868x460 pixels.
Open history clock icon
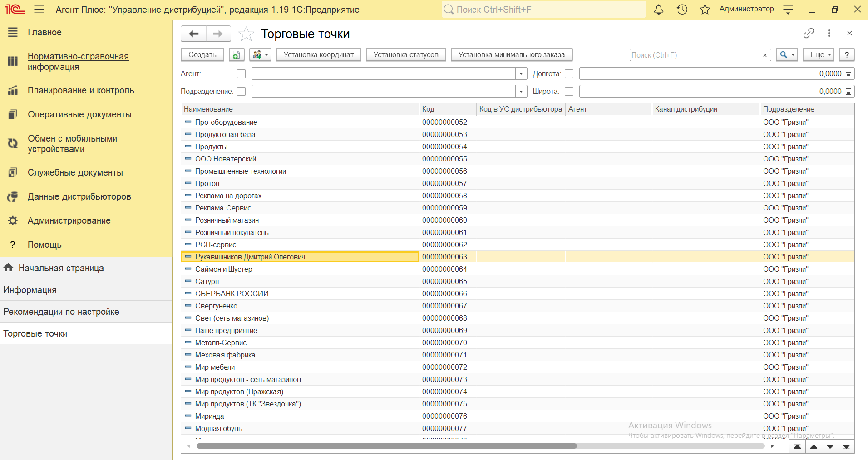pos(682,10)
